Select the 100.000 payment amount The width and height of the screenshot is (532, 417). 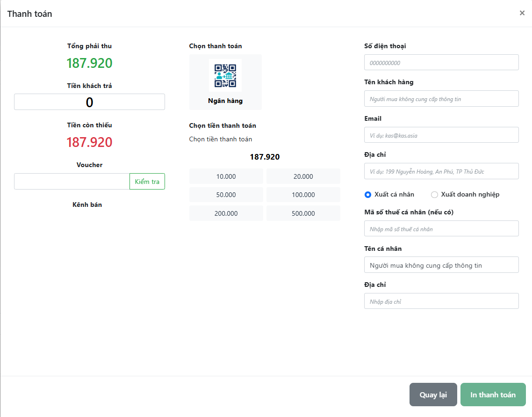[303, 195]
